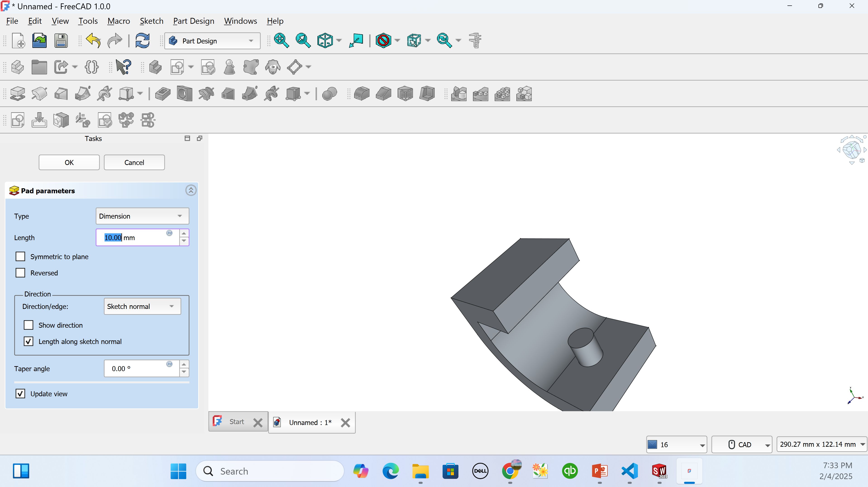Image resolution: width=868 pixels, height=487 pixels.
Task: Open Visual Studio Code from the taskbar
Action: tap(630, 471)
